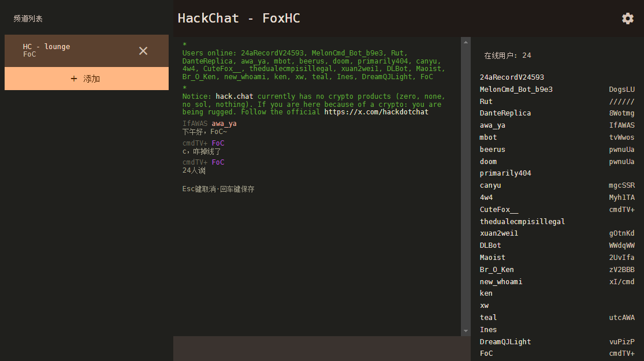
Task: Click the 在线用户: 24 header
Action: [508, 55]
